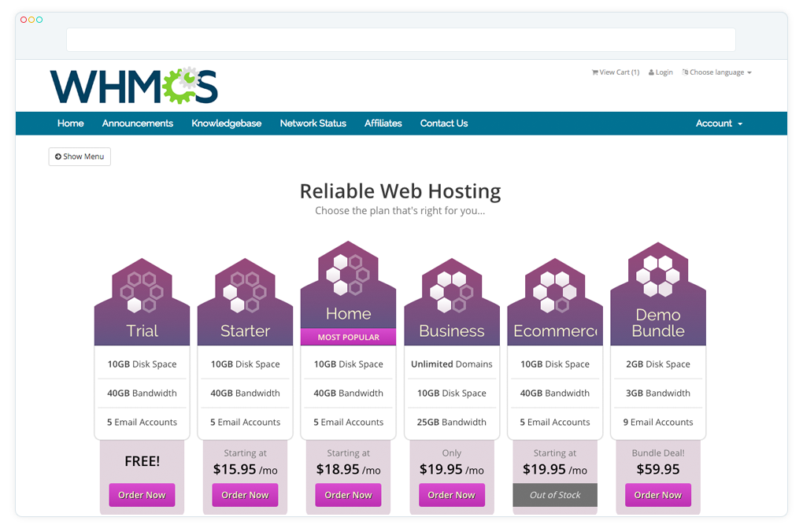Click the Home plan title
Screen dimensions: 803x532
pos(348,313)
